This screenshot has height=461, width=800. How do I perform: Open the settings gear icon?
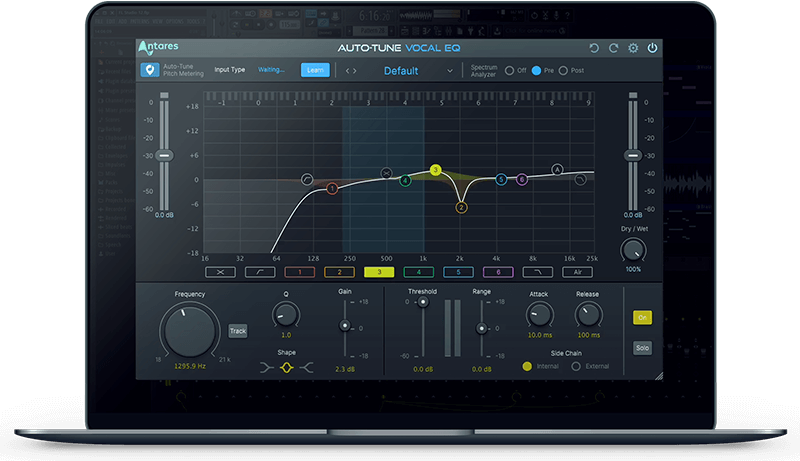click(633, 48)
